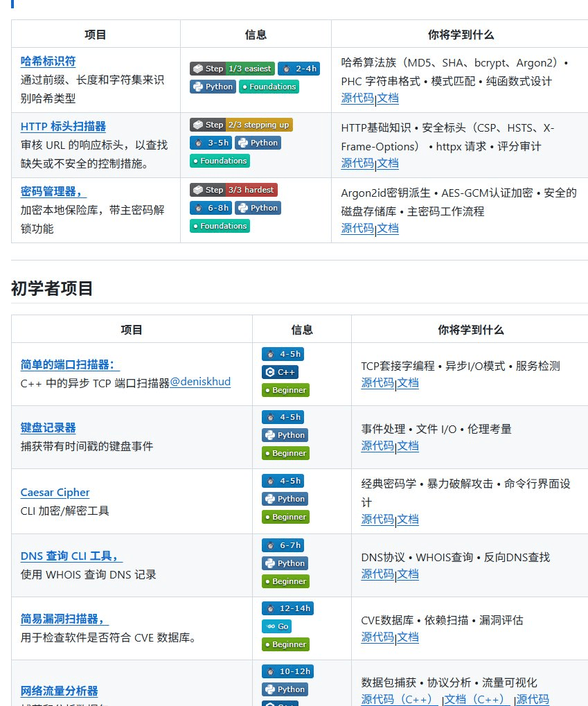The height and width of the screenshot is (706, 588).
Task: Open 源代码 link for DNS 查询 CLI 工具
Action: [x=377, y=574]
